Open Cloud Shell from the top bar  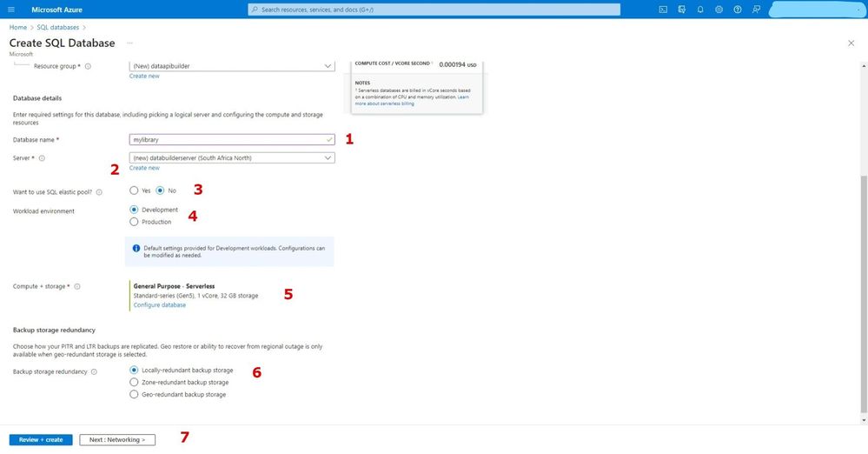pos(663,10)
